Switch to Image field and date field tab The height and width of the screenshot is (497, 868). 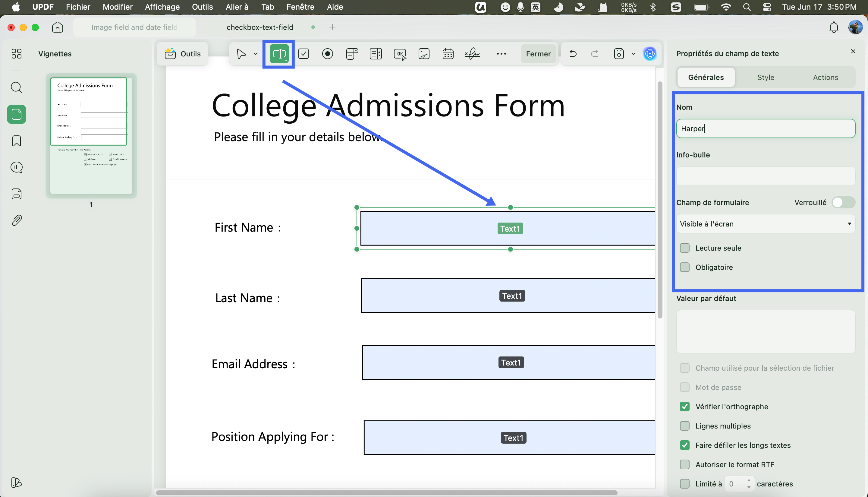pyautogui.click(x=134, y=27)
